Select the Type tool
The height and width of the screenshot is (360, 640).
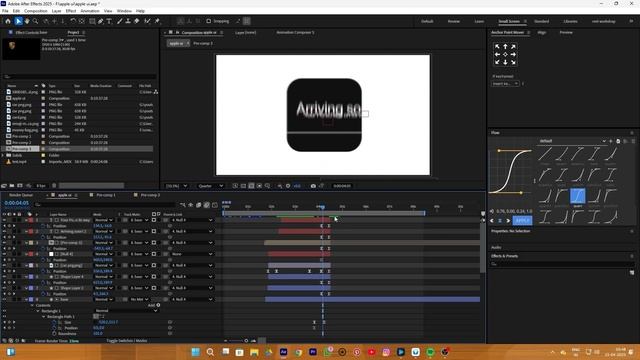[109, 21]
